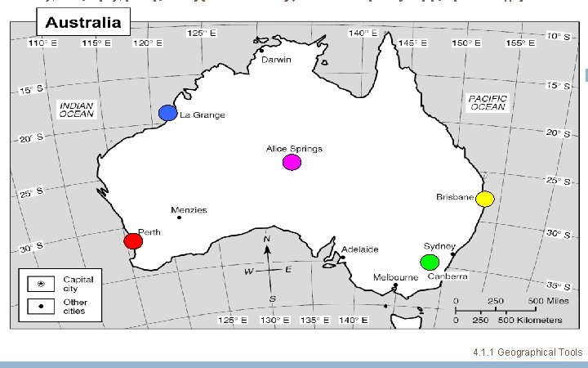Click the Sydney city marker dot
This screenshot has width=588, height=368.
[x=452, y=254]
